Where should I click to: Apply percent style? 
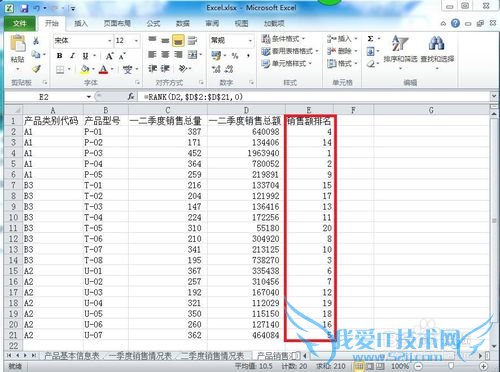(235, 56)
